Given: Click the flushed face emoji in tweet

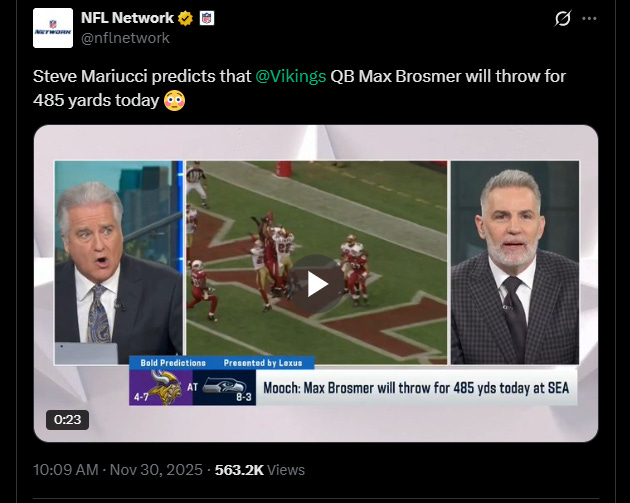Looking at the screenshot, I should pyautogui.click(x=174, y=100).
